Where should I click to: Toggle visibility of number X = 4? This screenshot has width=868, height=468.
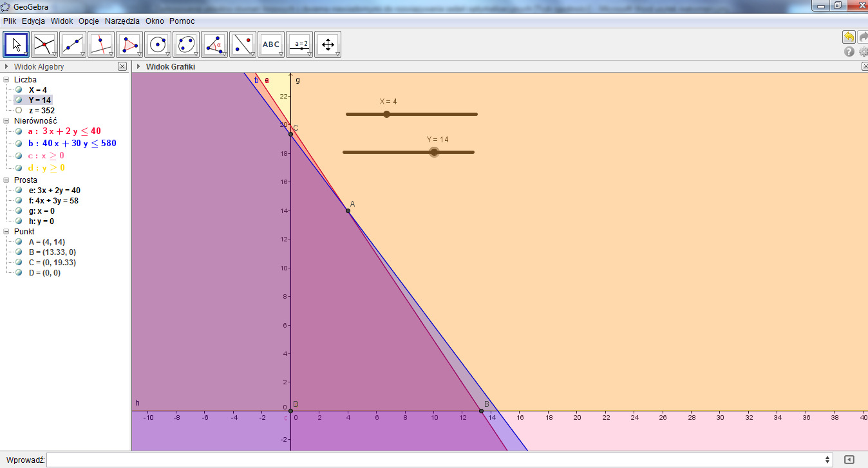coord(19,90)
